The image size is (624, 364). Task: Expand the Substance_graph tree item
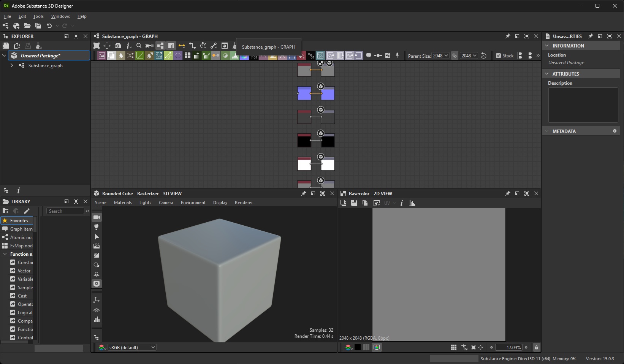point(12,65)
